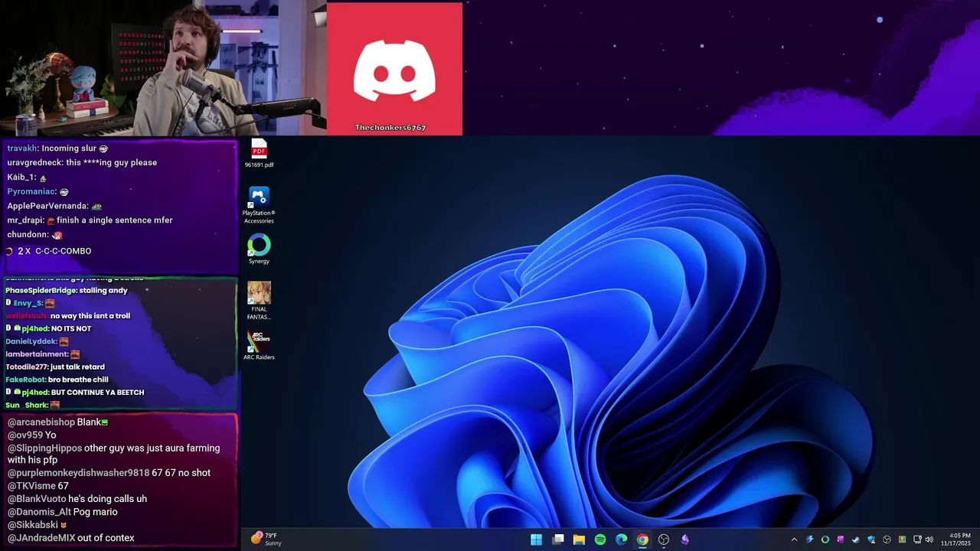This screenshot has width=980, height=551.
Task: Open the network tray icon
Action: click(x=917, y=540)
